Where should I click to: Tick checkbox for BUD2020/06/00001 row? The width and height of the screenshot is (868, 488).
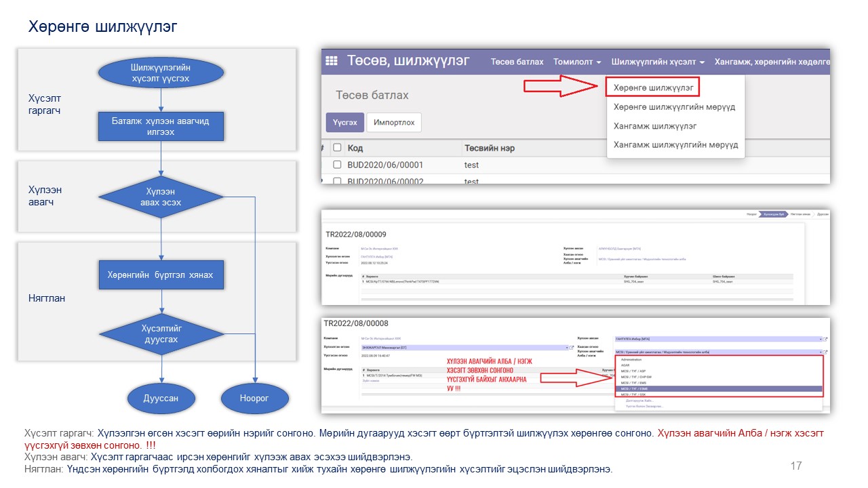[x=337, y=165]
